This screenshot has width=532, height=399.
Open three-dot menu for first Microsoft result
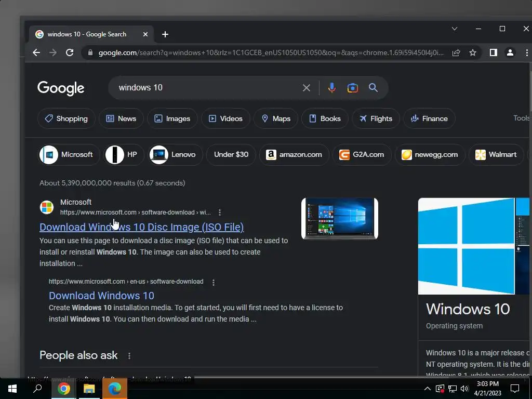pos(220,212)
